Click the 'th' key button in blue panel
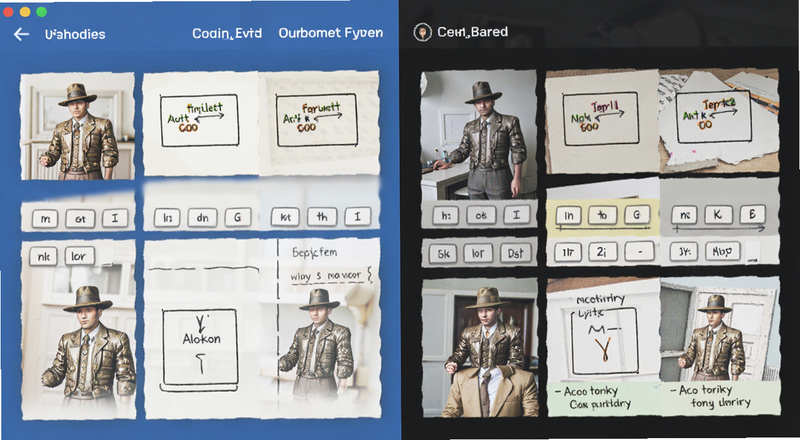The width and height of the screenshot is (800, 440). (x=322, y=217)
